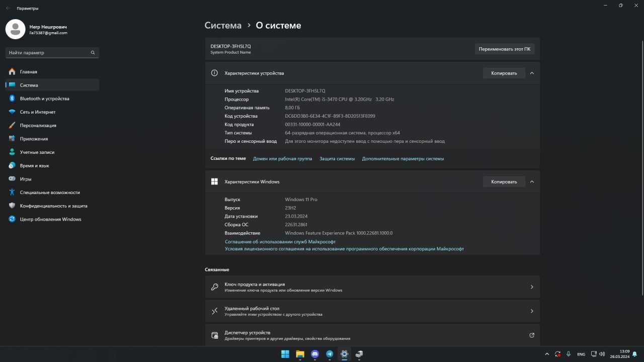Click the back arrow in Параметры

click(8, 8)
